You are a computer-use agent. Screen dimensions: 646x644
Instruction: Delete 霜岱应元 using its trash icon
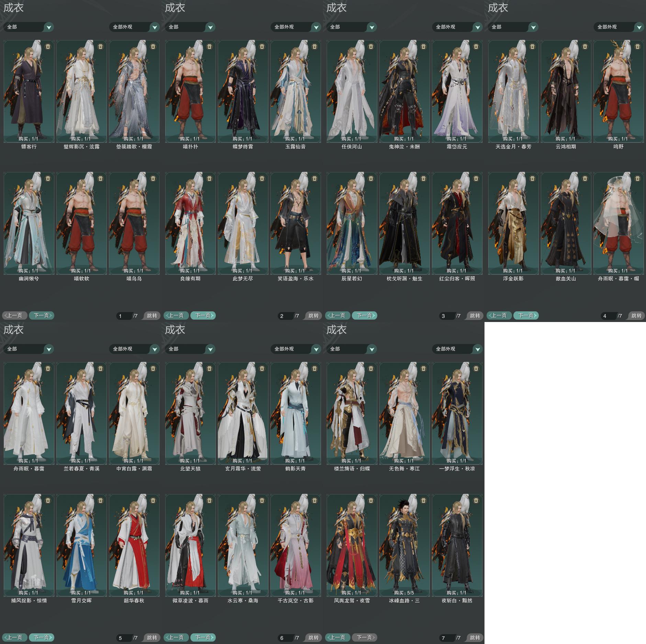coord(476,46)
